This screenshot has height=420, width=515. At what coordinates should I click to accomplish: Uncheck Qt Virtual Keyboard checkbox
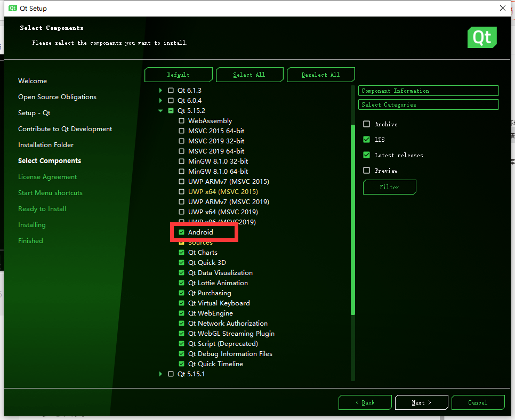181,303
